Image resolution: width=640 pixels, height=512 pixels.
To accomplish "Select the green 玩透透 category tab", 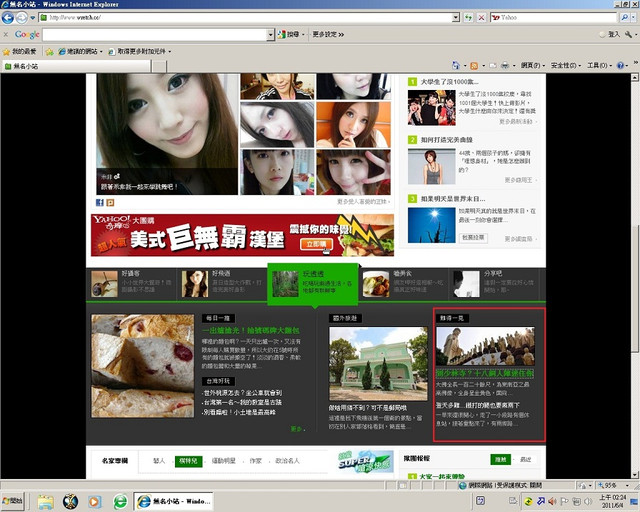I will tap(313, 284).
